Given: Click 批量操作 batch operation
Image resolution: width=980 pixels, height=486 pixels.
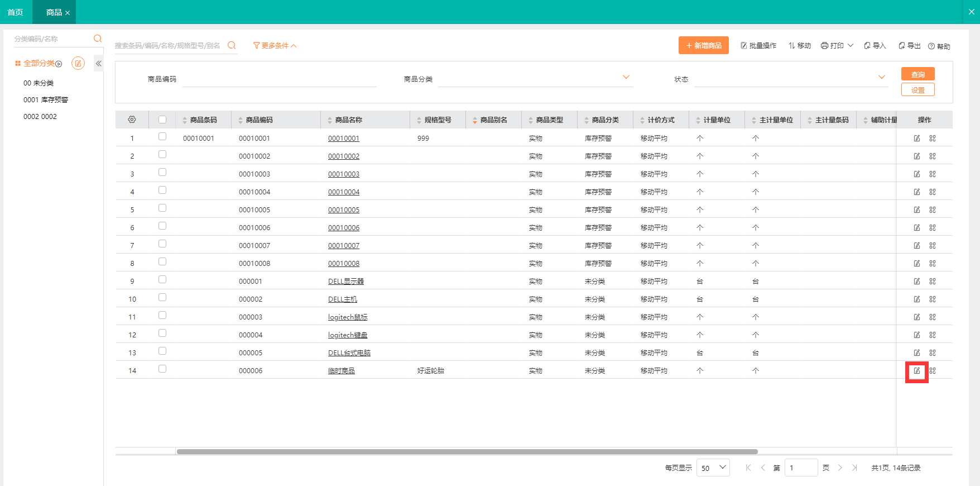Looking at the screenshot, I should [x=758, y=46].
